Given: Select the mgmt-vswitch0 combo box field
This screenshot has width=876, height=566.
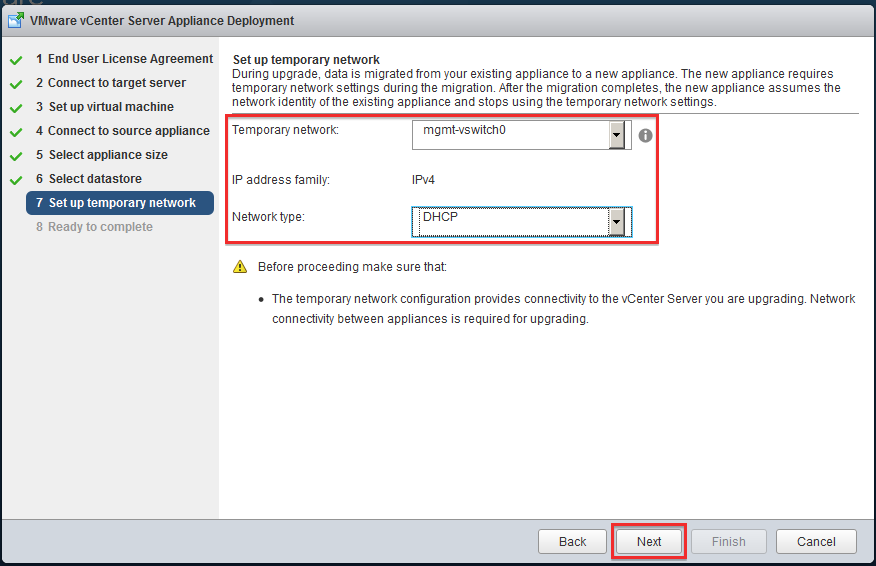Looking at the screenshot, I should 522,135.
